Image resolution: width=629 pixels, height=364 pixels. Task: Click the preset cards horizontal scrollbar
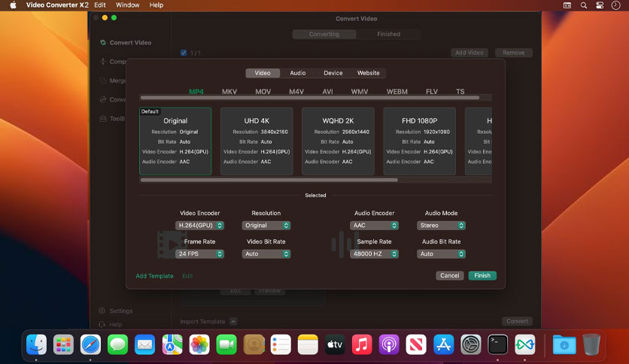coord(269,180)
